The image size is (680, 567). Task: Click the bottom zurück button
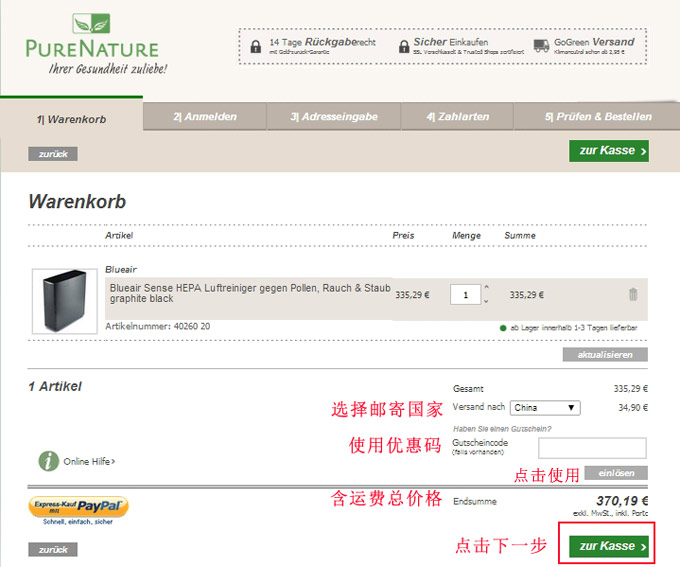click(53, 549)
